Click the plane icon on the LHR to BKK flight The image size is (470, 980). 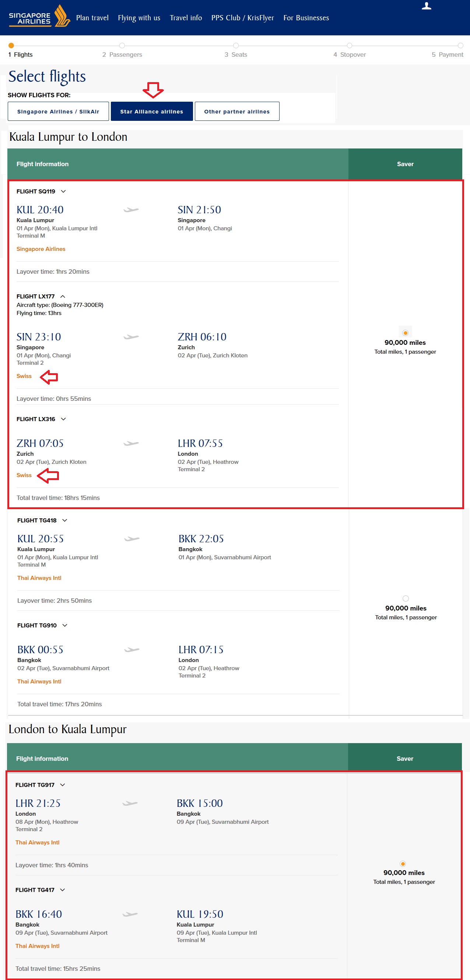(130, 803)
